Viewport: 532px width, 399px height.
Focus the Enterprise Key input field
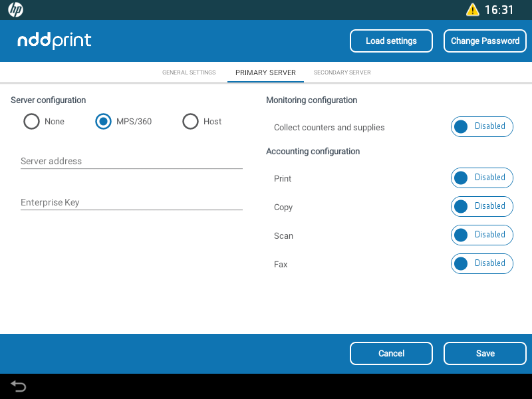(x=131, y=202)
